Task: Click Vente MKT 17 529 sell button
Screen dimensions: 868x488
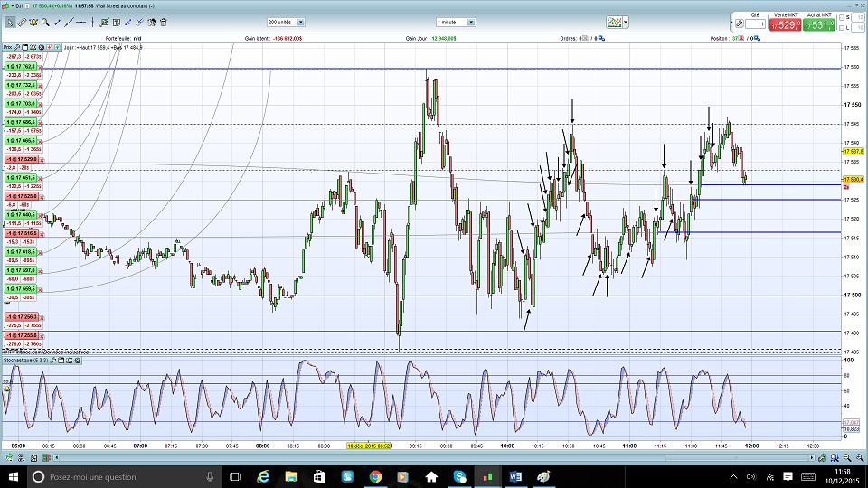Action: 785,25
